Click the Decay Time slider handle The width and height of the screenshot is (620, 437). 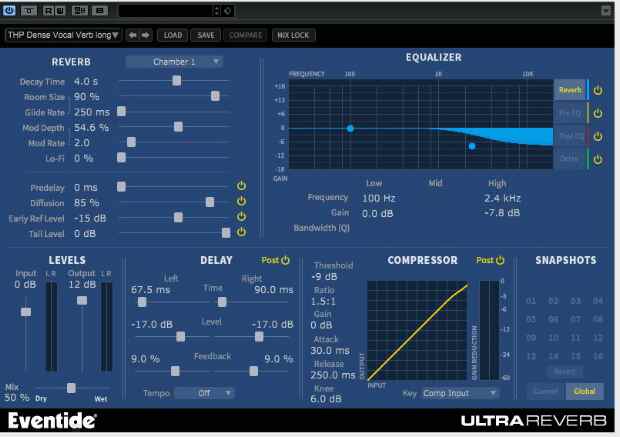[177, 80]
